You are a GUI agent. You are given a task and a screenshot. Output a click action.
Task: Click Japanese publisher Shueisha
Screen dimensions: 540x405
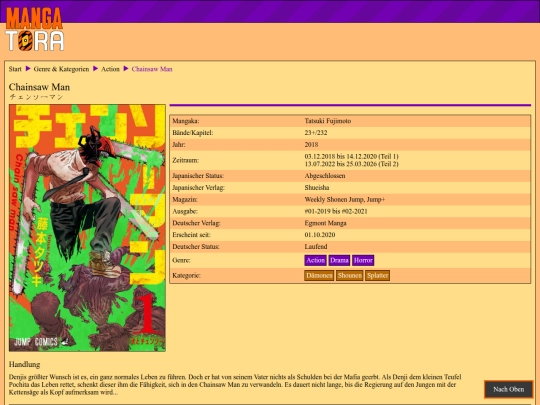tap(317, 188)
